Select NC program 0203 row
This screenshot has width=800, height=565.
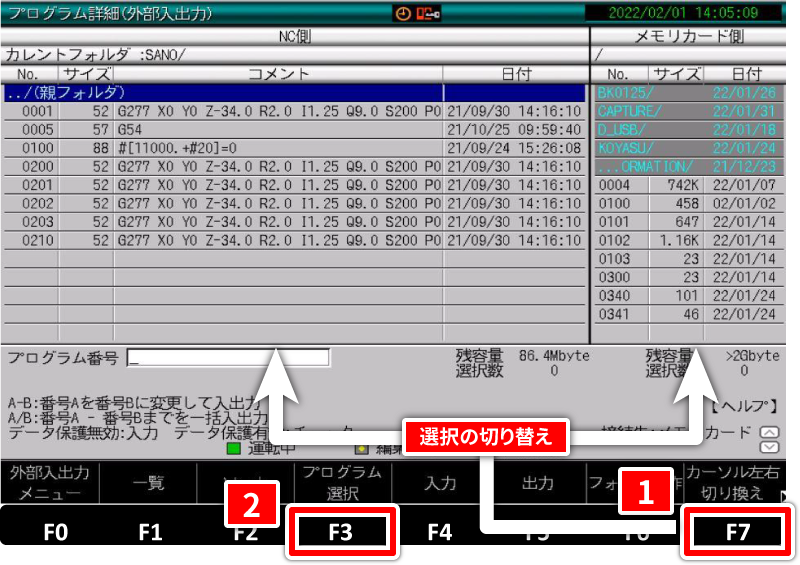coord(294,222)
